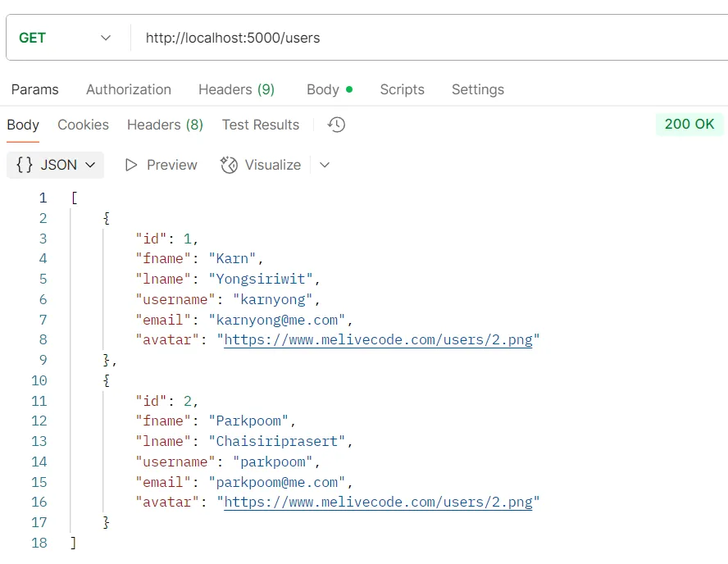This screenshot has height=564, width=728.
Task: Expand the chevron next to Visualize
Action: click(x=324, y=165)
